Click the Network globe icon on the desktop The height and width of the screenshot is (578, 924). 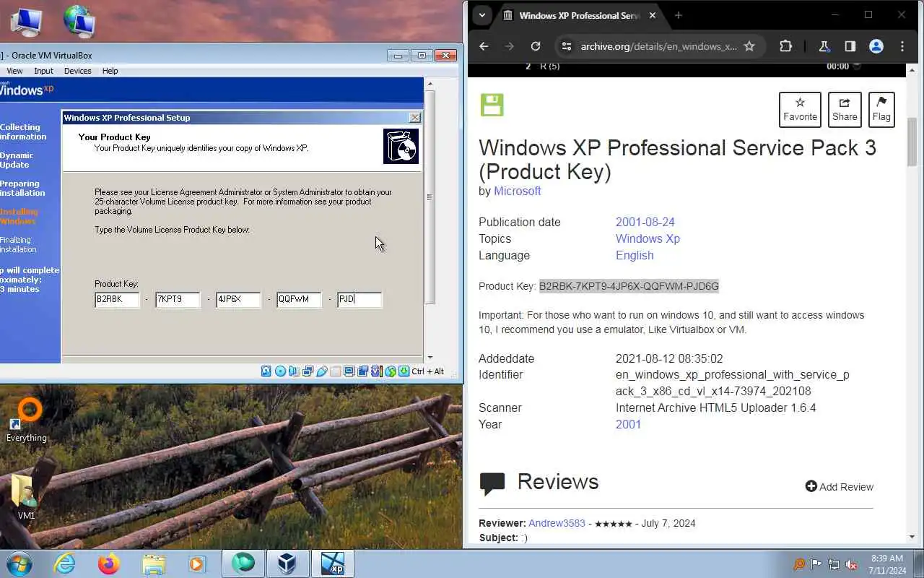79,20
